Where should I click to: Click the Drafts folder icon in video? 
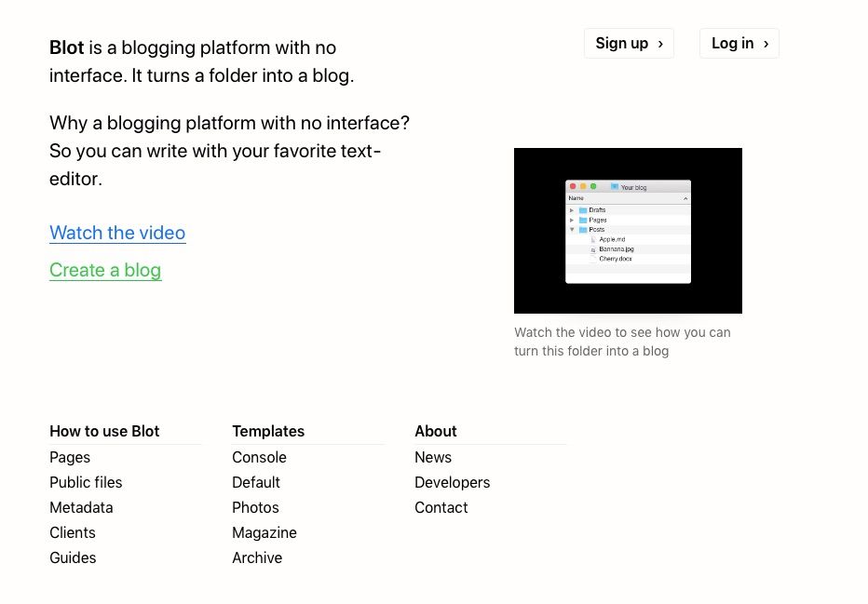(x=583, y=210)
